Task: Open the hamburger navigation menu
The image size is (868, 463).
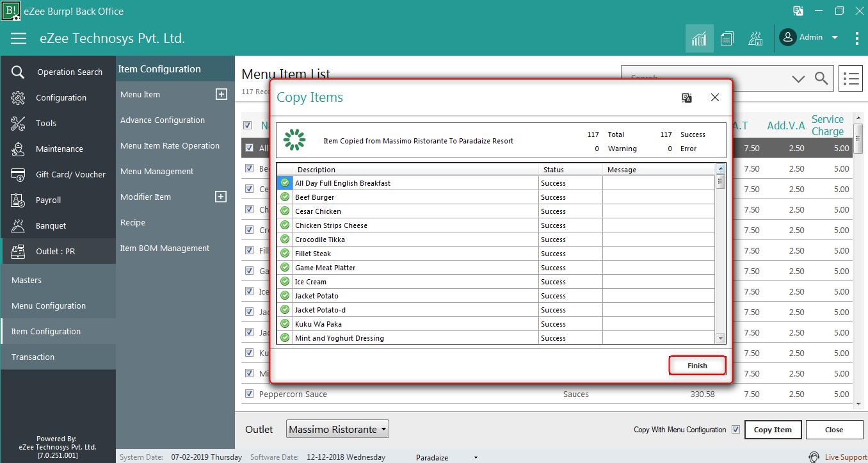Action: coord(19,38)
